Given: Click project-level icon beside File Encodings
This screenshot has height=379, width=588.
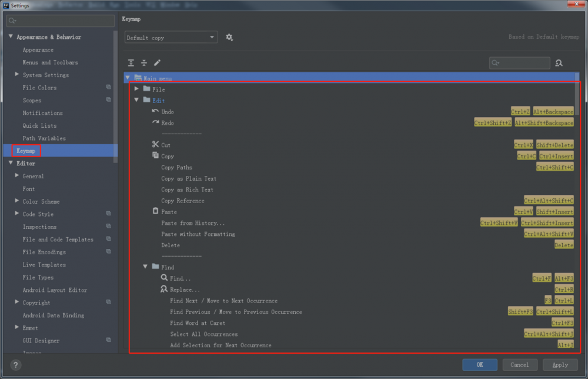Looking at the screenshot, I should (x=108, y=251).
